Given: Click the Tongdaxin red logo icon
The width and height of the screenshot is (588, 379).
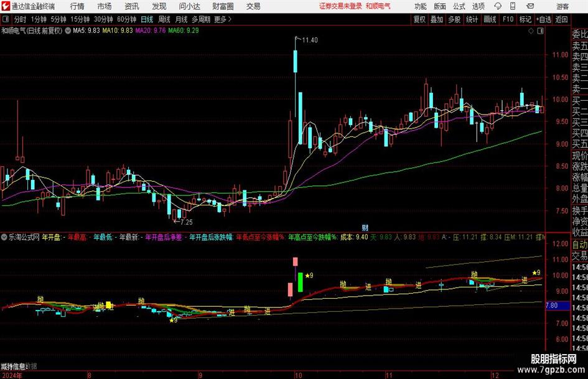Looking at the screenshot, I should point(6,6).
